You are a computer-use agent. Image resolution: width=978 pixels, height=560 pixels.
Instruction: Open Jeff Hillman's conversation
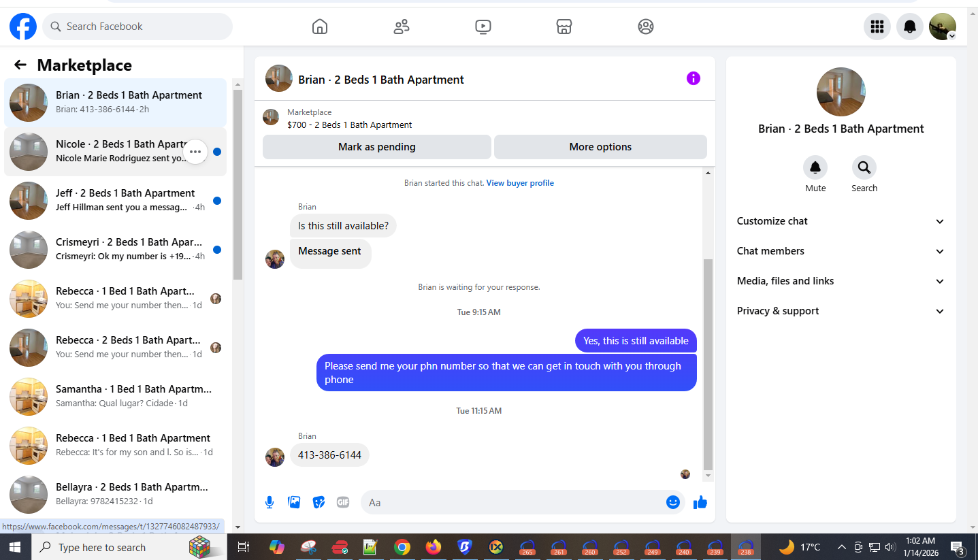coord(116,201)
